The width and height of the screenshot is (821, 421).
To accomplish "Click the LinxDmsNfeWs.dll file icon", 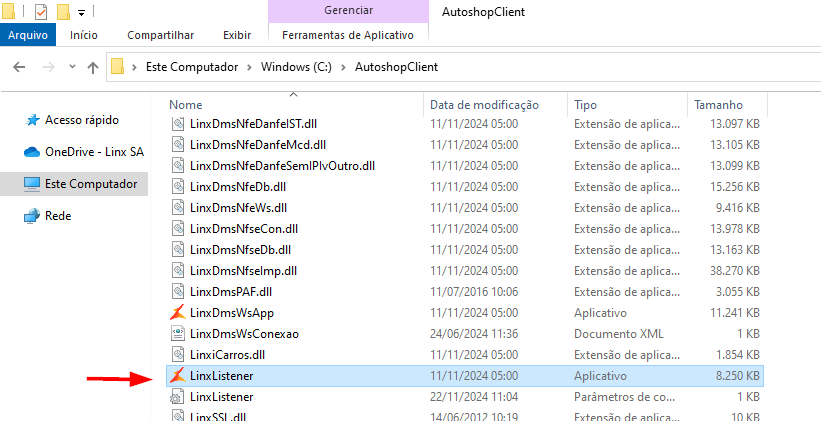I will point(178,208).
